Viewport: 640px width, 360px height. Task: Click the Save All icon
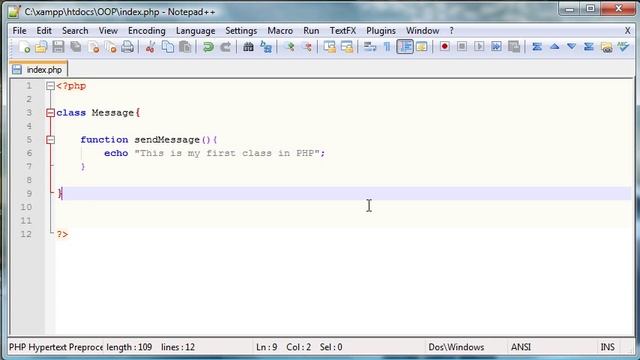click(76, 47)
